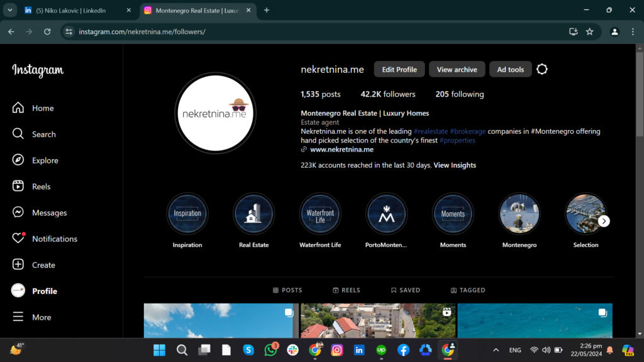The image size is (644, 362).
Task: Open Notifications heart icon
Action: pos(18,238)
